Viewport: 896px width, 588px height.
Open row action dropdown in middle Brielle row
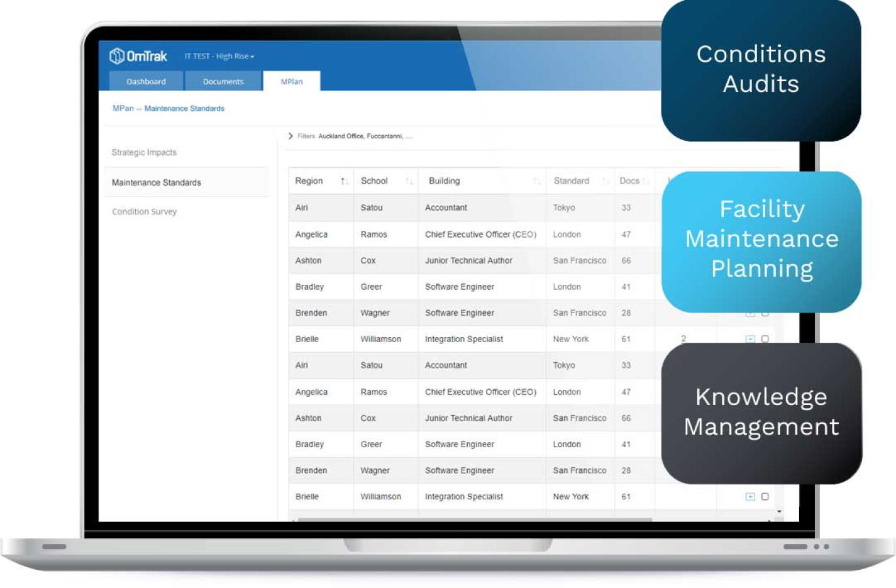[x=750, y=339]
